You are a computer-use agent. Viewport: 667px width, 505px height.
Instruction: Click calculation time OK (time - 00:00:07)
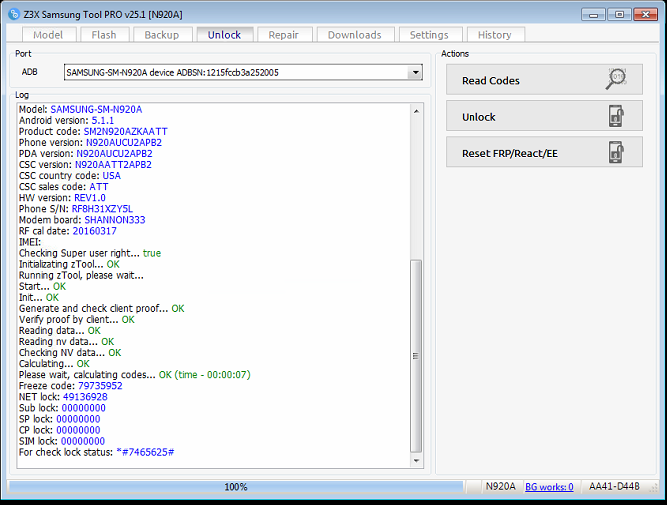tap(205, 375)
